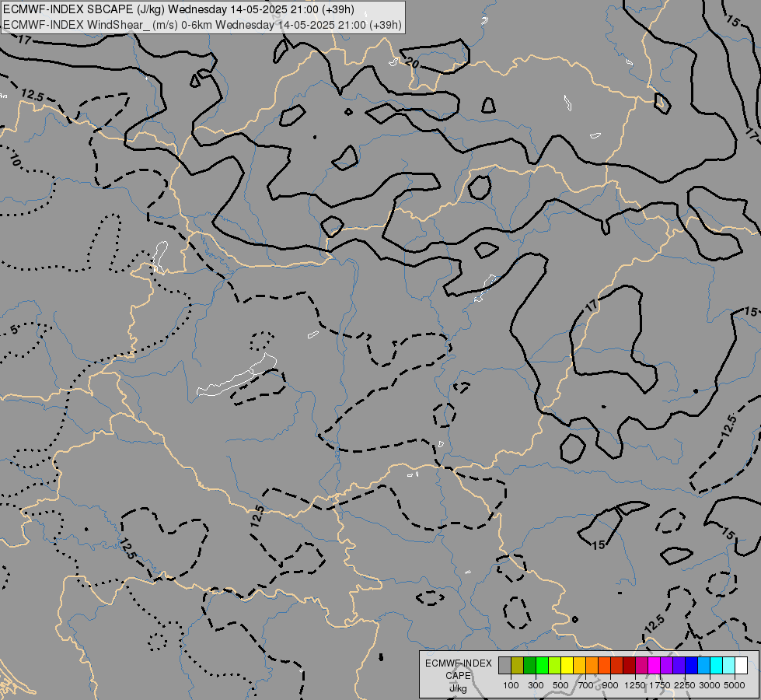
Task: Click the 500 legend tick label
Action: tap(560, 685)
